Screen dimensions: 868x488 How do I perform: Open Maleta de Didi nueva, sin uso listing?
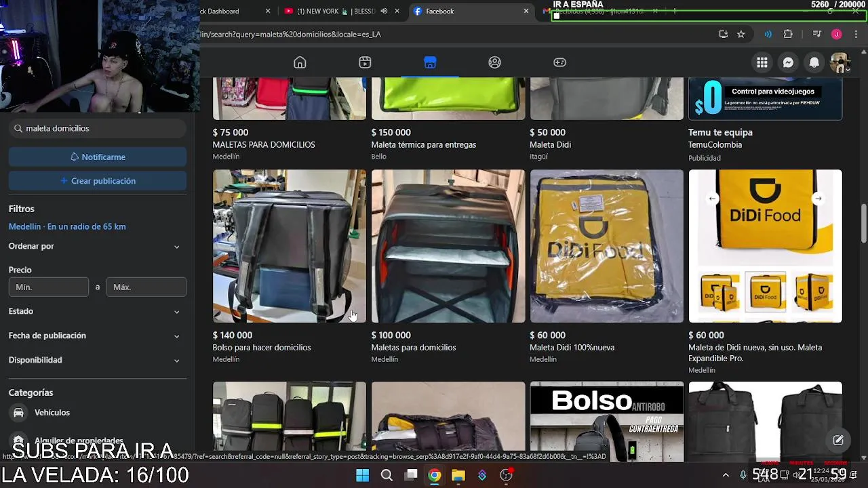[x=755, y=352]
